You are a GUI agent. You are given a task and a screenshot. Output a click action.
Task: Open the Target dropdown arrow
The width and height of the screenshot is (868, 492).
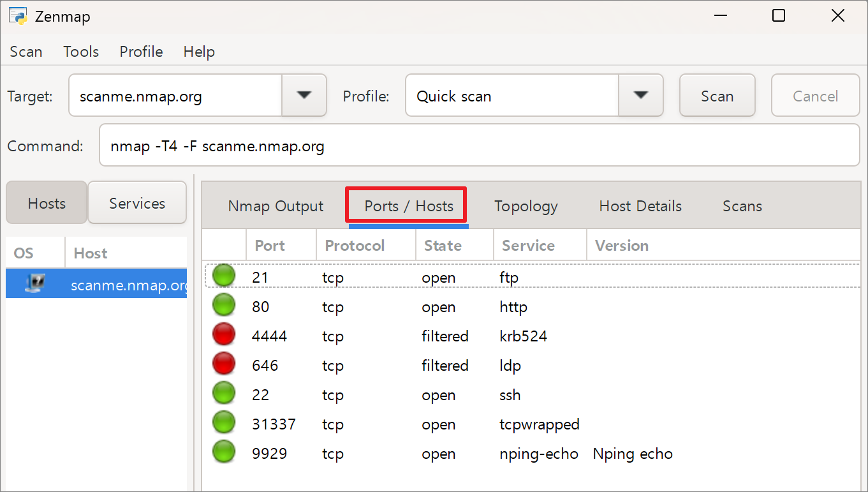coord(304,96)
